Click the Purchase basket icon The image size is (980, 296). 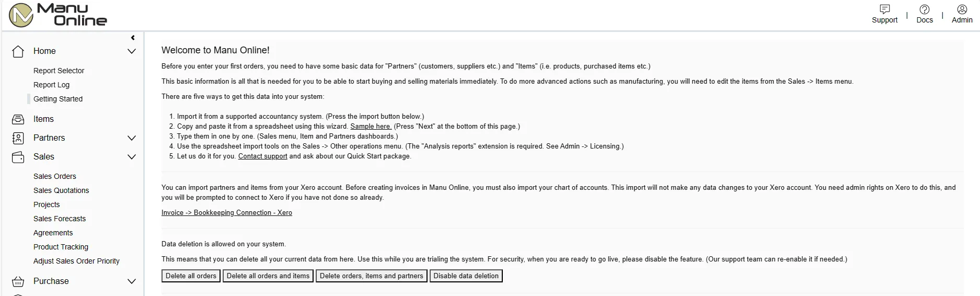pos(18,281)
